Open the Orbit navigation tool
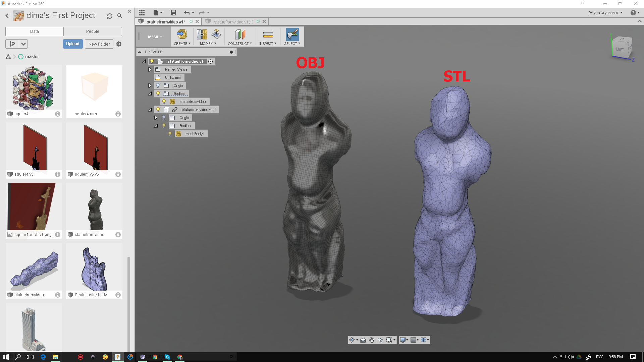The width and height of the screenshot is (644, 362). pos(352,340)
